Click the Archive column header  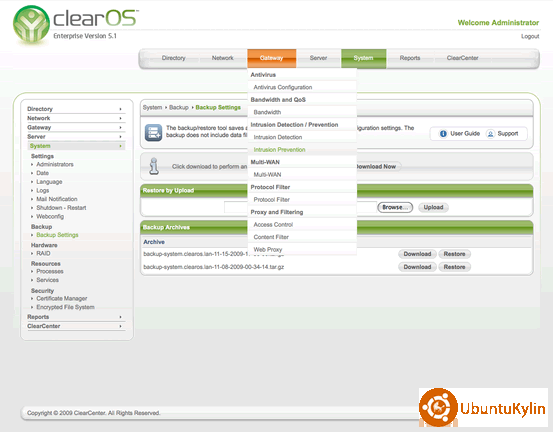click(x=154, y=242)
